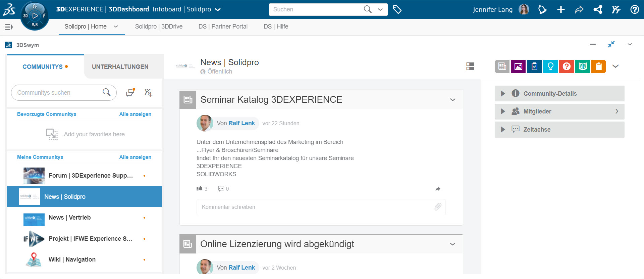Image resolution: width=644 pixels, height=279 pixels.
Task: Click the Dassault Systèmes 3DS logo
Action: [x=9, y=9]
